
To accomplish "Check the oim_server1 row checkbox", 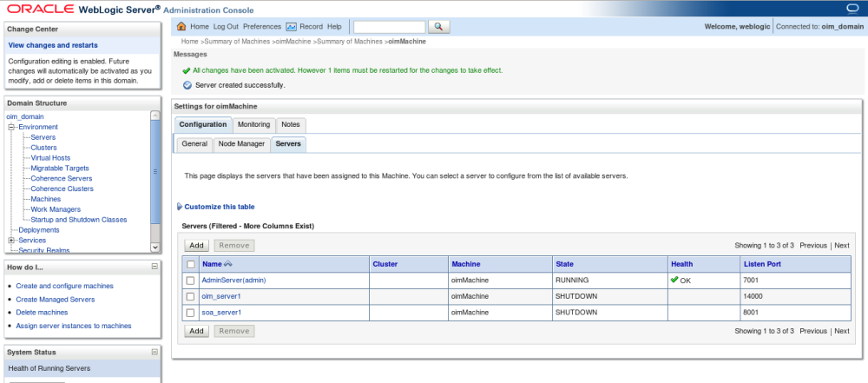I will [190, 296].
